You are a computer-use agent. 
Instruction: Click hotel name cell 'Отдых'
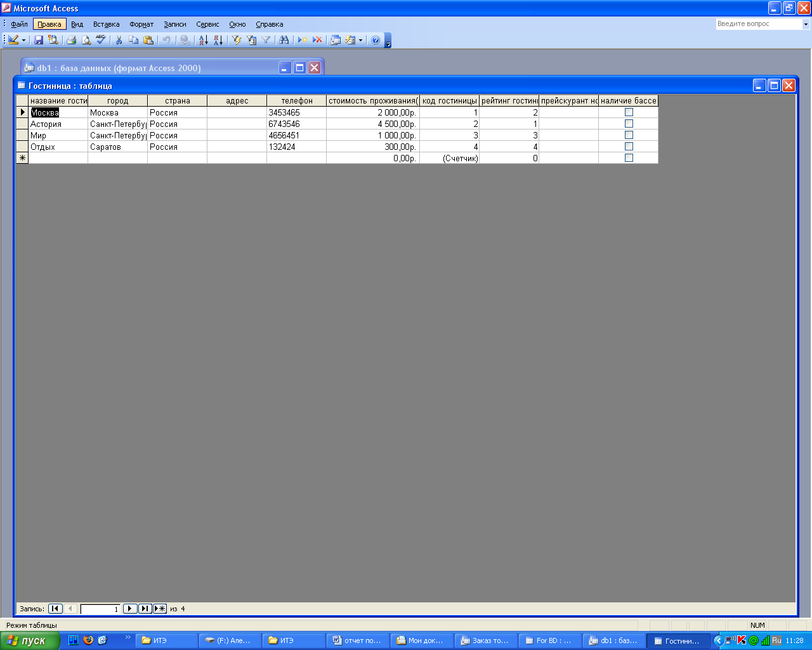(x=58, y=147)
